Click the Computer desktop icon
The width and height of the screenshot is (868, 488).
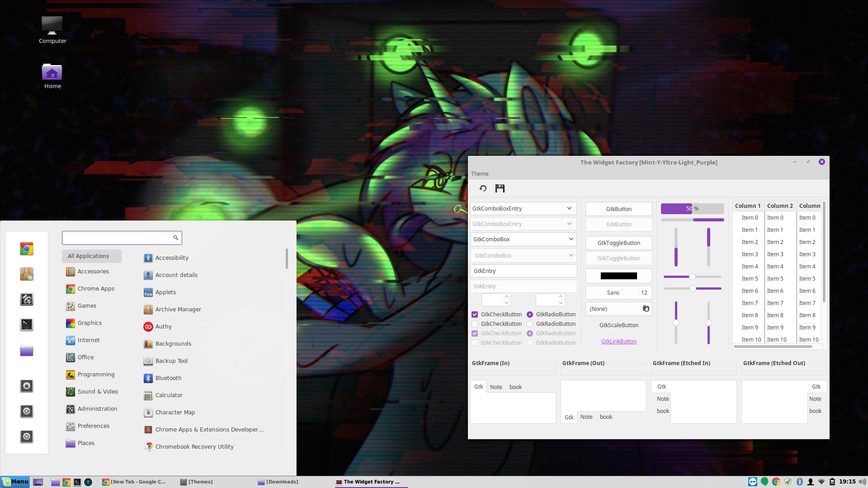(52, 30)
